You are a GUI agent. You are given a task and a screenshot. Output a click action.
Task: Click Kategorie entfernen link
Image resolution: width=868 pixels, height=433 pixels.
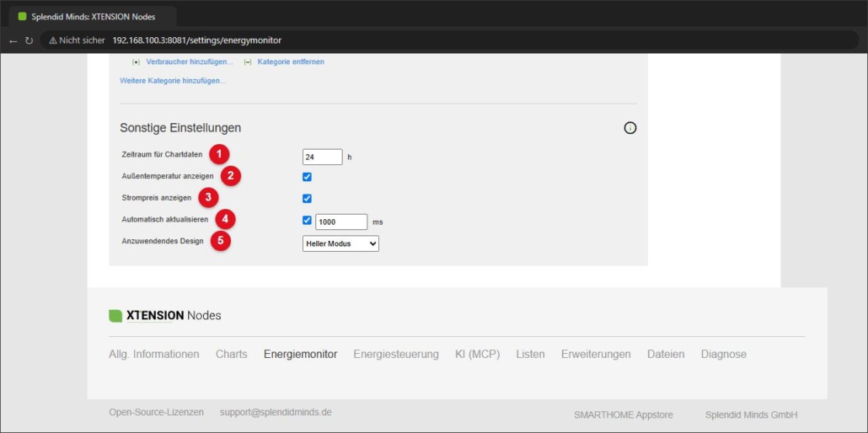(x=292, y=62)
